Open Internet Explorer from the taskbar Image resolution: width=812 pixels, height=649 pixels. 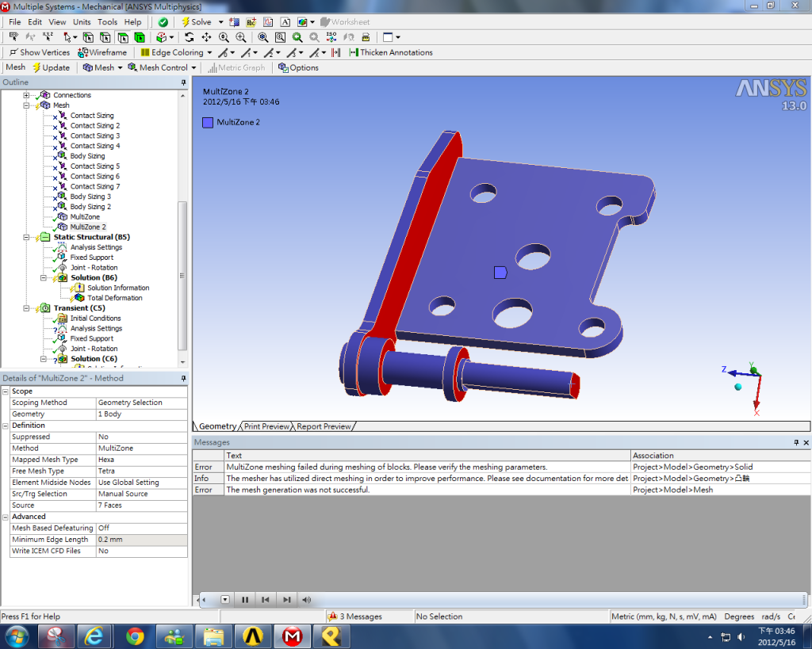95,636
